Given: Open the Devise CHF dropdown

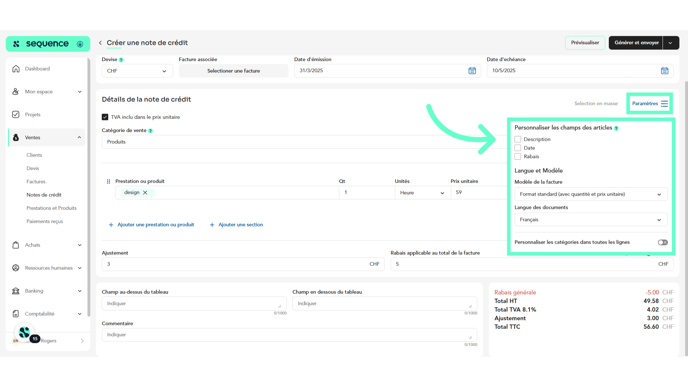Looking at the screenshot, I should (137, 71).
